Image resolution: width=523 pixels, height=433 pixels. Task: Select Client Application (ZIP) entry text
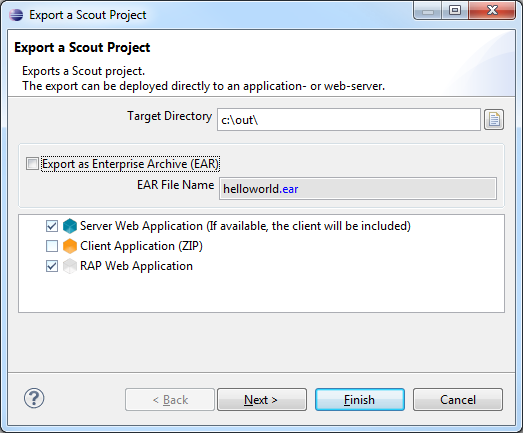(141, 246)
